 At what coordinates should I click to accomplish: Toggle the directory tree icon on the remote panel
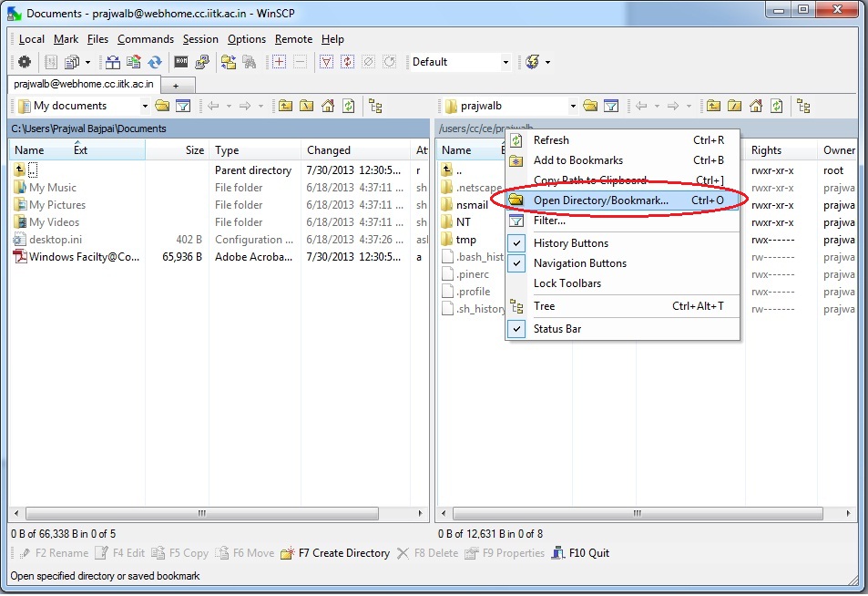(805, 107)
